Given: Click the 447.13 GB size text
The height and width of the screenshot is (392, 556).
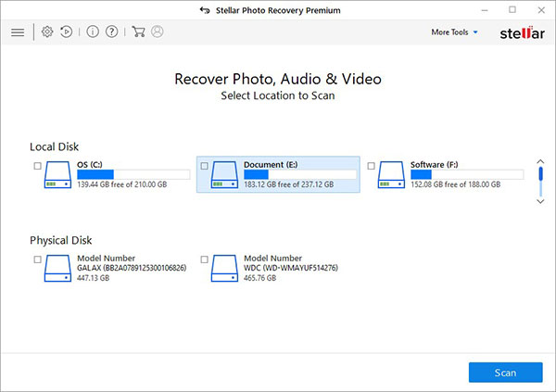Looking at the screenshot, I should (94, 278).
